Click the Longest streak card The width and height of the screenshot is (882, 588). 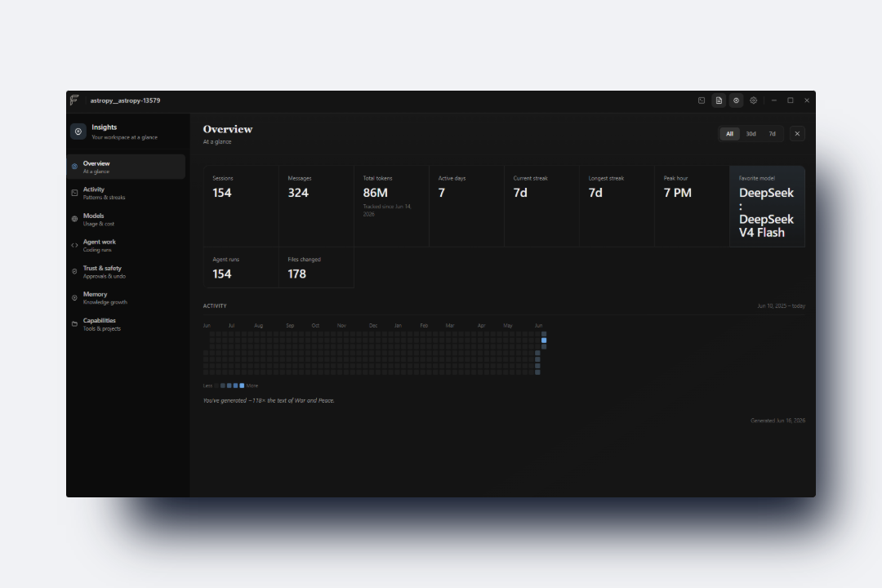pyautogui.click(x=617, y=206)
